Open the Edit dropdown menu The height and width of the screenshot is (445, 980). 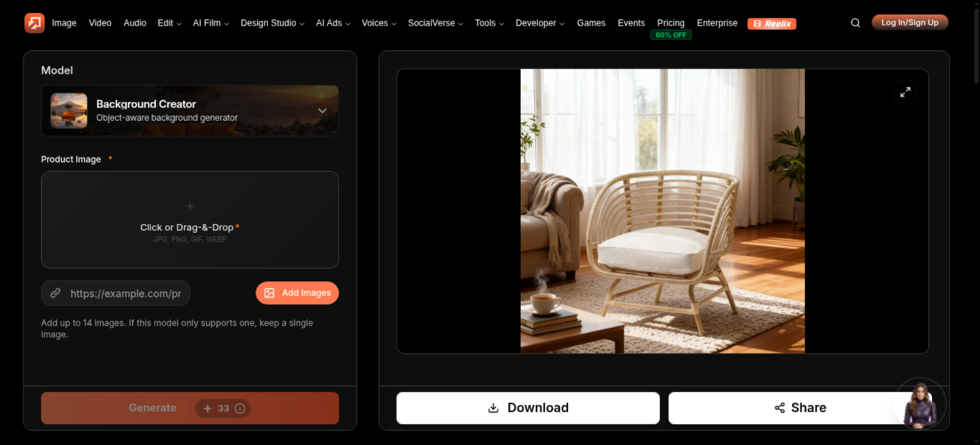[x=170, y=23]
